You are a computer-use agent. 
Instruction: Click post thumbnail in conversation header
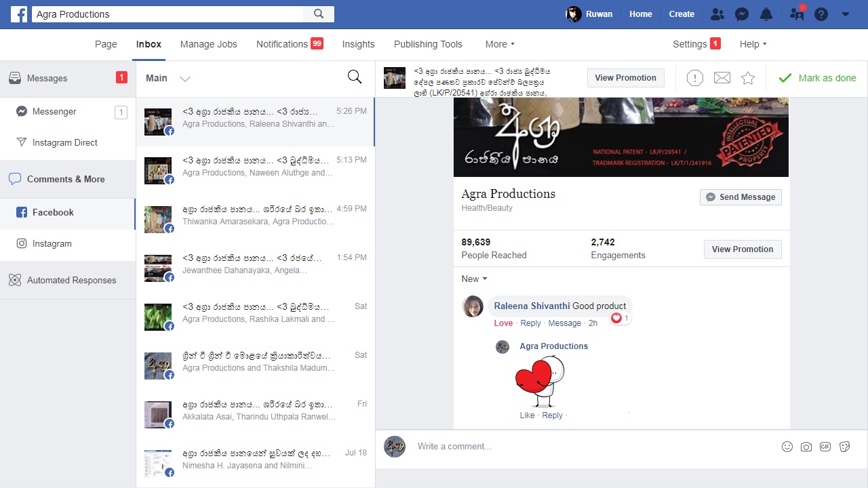click(395, 78)
